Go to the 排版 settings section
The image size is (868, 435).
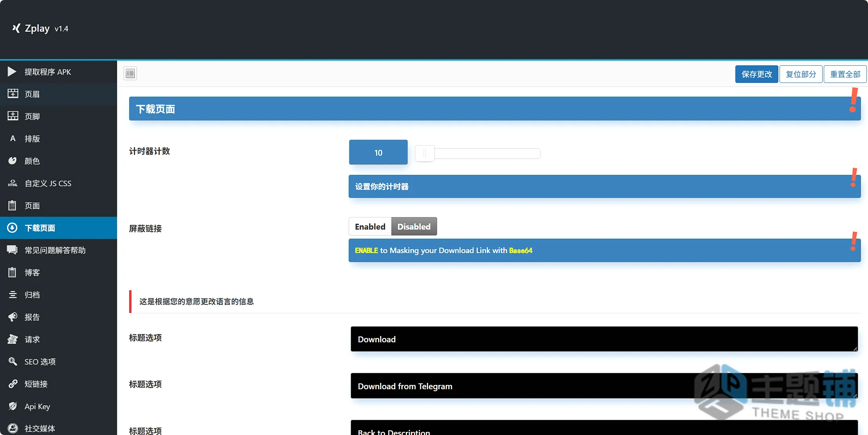click(59, 138)
